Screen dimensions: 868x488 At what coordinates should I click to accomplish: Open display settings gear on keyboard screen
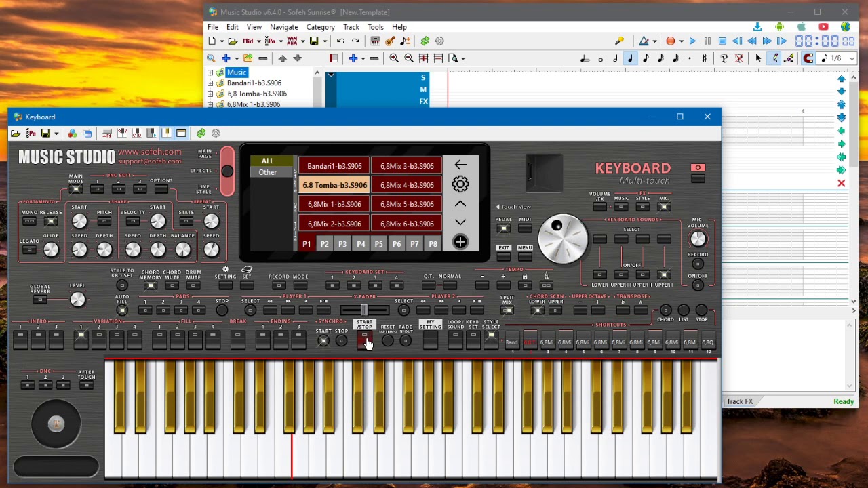460,184
